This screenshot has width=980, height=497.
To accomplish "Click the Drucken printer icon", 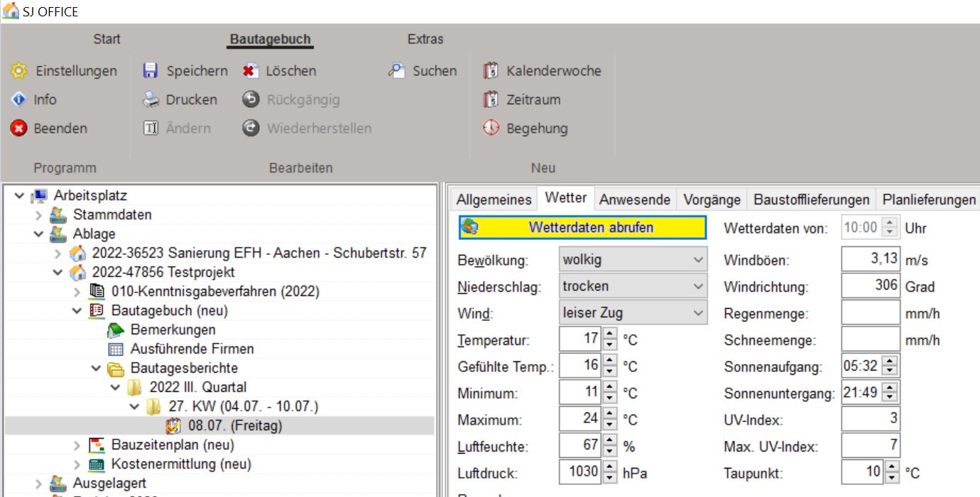I will click(150, 100).
